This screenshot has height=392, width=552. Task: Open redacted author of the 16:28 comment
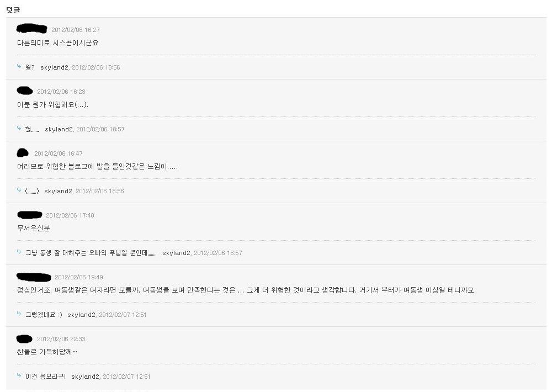pyautogui.click(x=25, y=91)
